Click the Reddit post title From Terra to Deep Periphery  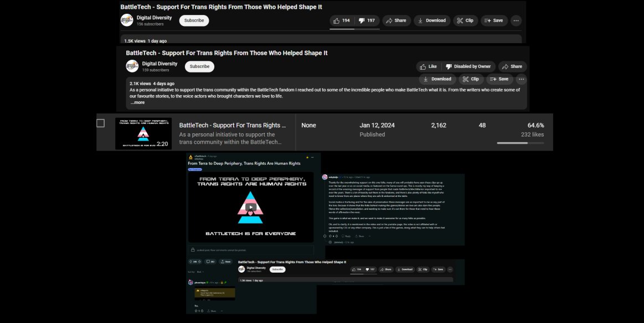click(244, 163)
